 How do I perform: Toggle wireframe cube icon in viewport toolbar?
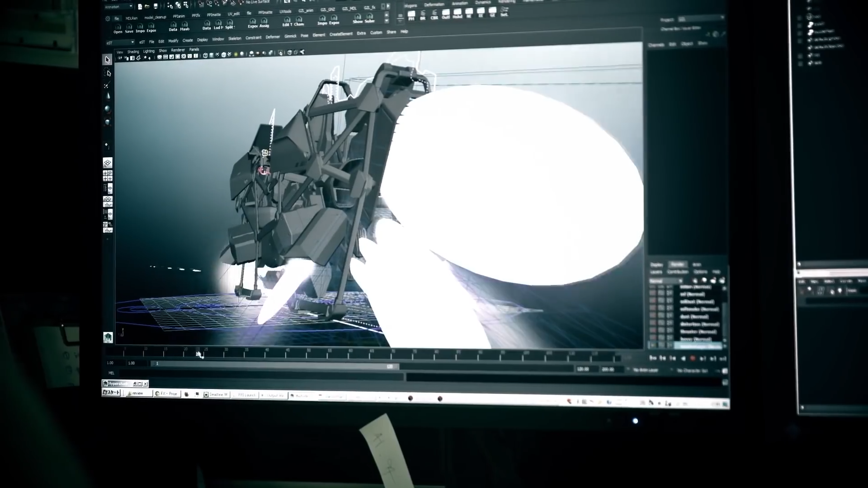pyautogui.click(x=205, y=56)
